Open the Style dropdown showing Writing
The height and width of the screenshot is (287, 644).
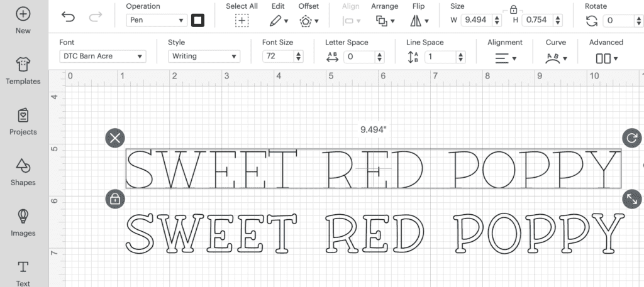[204, 56]
